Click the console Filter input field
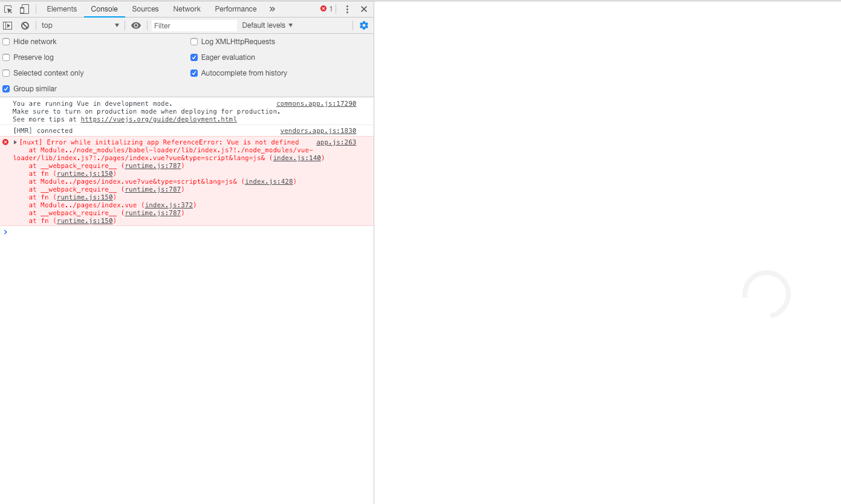The image size is (841, 504). [x=193, y=25]
